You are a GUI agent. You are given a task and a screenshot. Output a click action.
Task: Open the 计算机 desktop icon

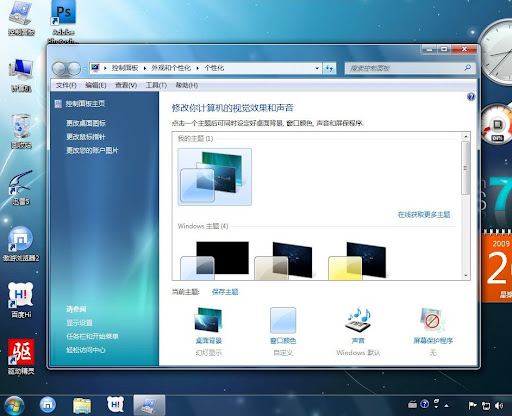pyautogui.click(x=21, y=75)
